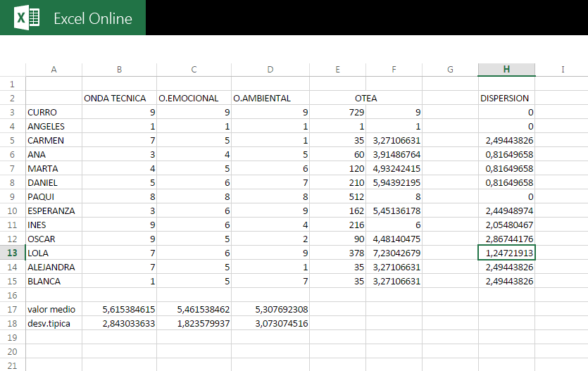Select the column H header
Viewport: 588px width, 371px height.
pyautogui.click(x=506, y=69)
